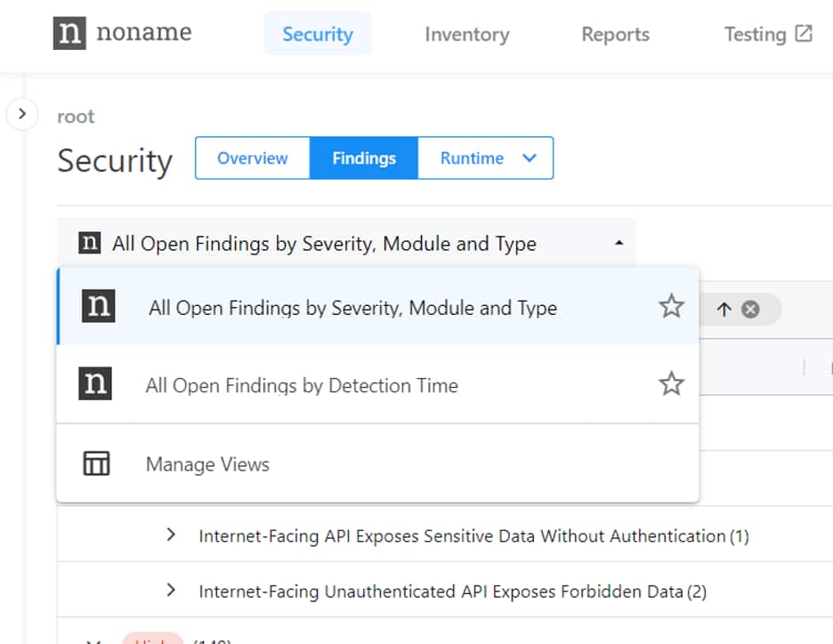Open the Runtime dropdown chevron

[530, 158]
